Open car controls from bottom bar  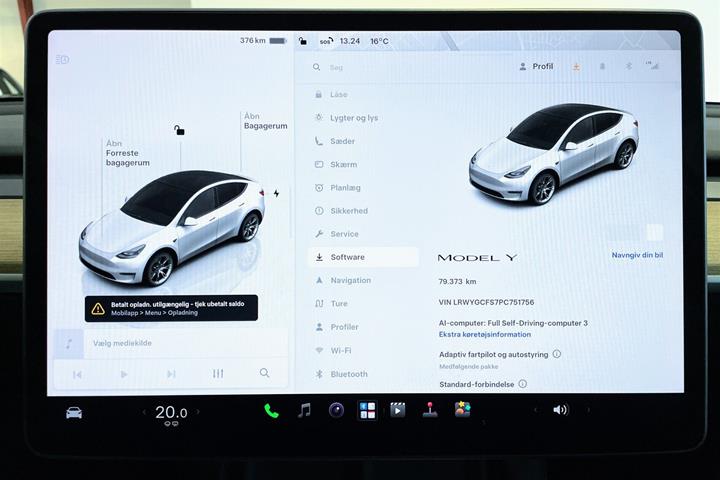point(74,412)
